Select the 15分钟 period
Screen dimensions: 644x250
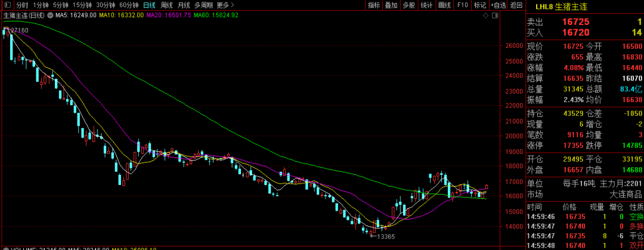point(82,5)
